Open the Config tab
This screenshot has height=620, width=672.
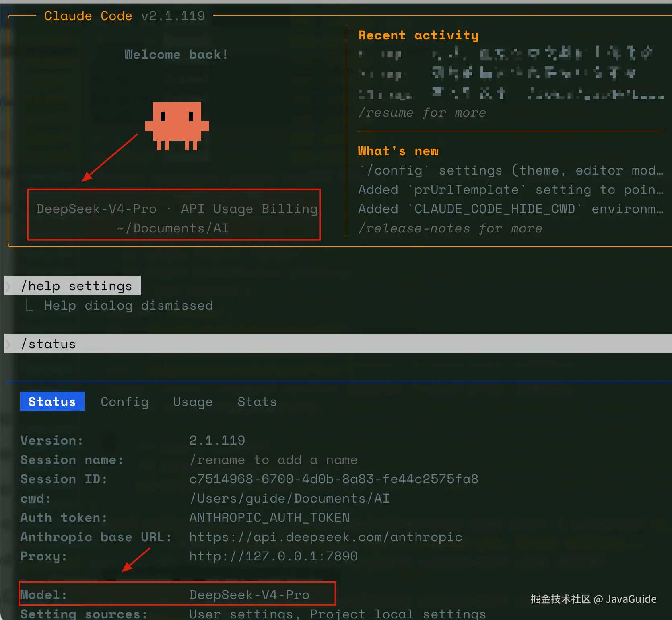click(x=125, y=402)
